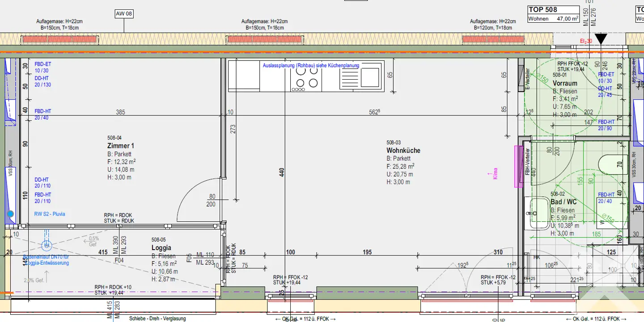The height and width of the screenshot is (322, 644).
Task: Click the AW 08 wall tag
Action: (x=124, y=14)
